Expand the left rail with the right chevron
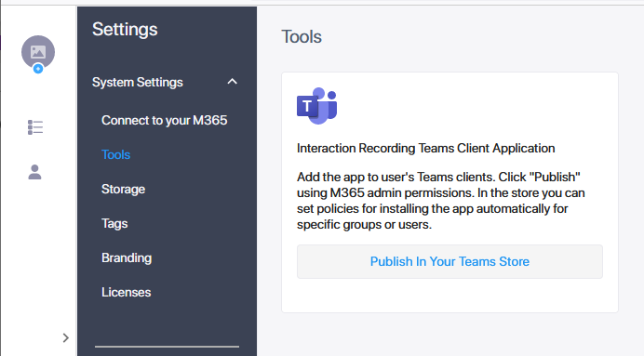This screenshot has width=644, height=356. click(x=66, y=337)
